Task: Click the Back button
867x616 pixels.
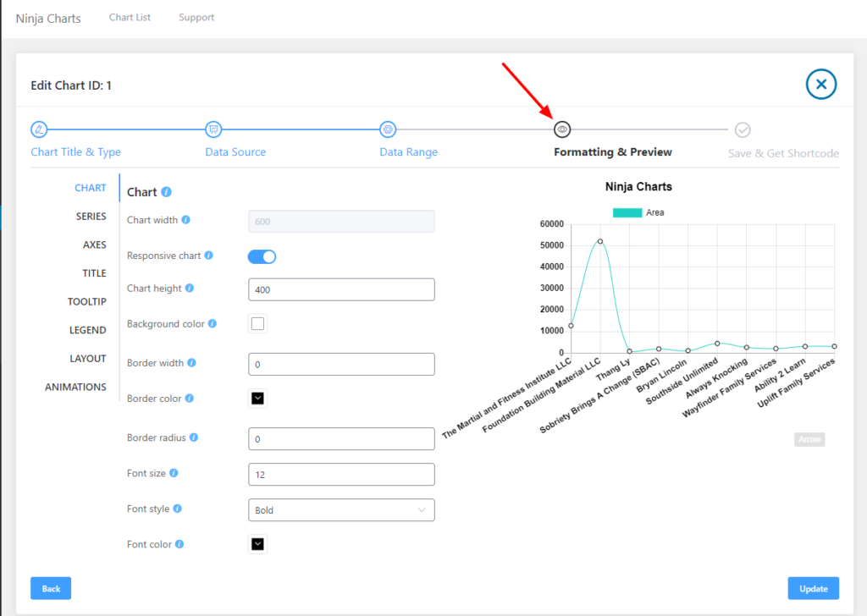Action: (51, 588)
